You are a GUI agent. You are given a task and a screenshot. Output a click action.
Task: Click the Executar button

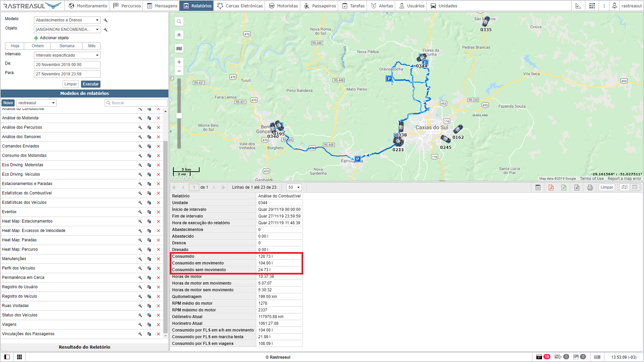pos(91,84)
